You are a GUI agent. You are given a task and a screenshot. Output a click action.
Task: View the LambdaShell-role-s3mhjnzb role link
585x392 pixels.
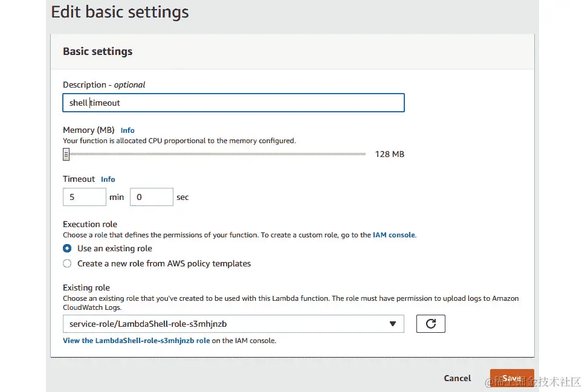click(x=136, y=341)
